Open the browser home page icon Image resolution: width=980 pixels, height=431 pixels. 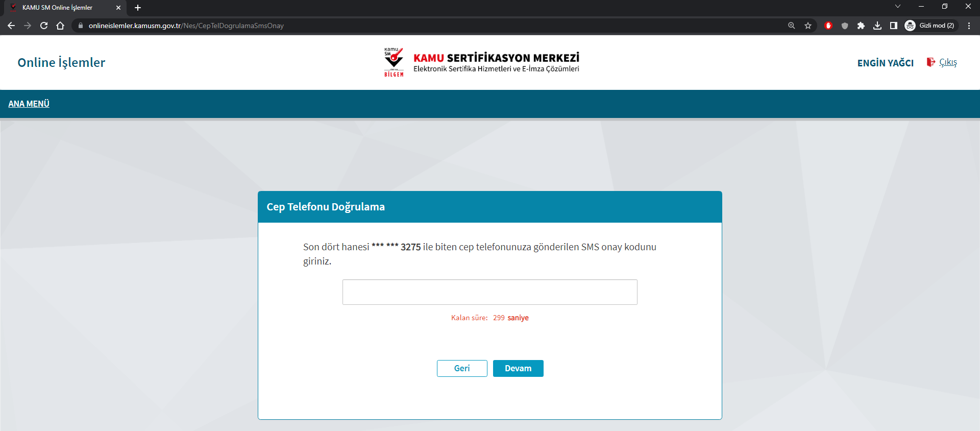[60, 26]
